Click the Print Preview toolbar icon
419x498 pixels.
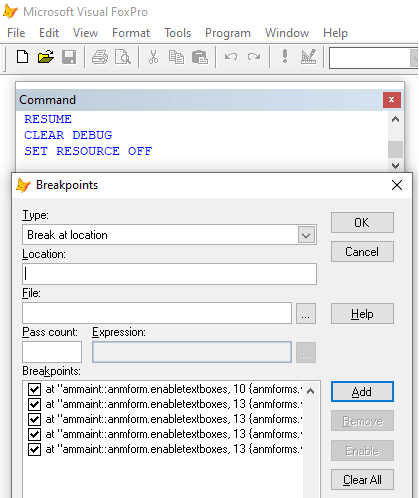[123, 57]
